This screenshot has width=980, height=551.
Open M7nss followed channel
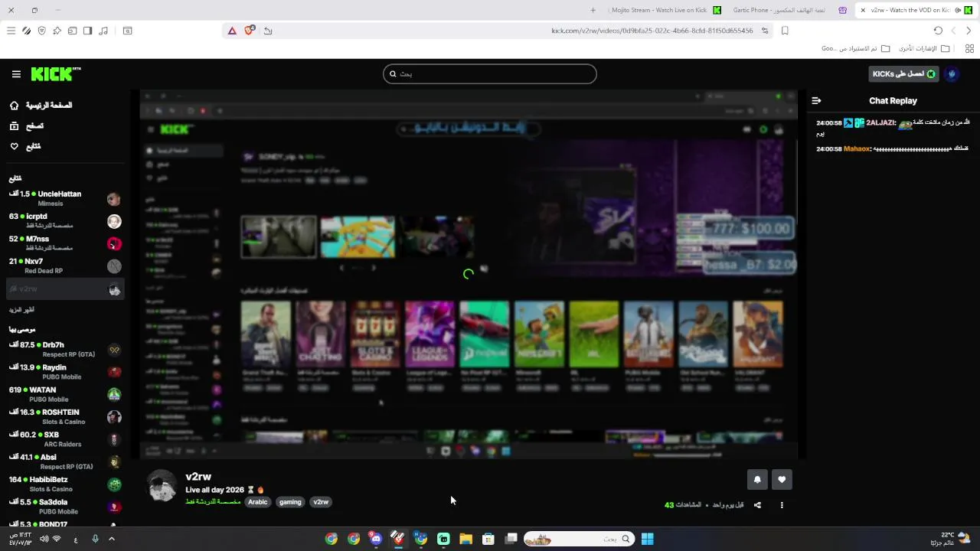click(65, 243)
